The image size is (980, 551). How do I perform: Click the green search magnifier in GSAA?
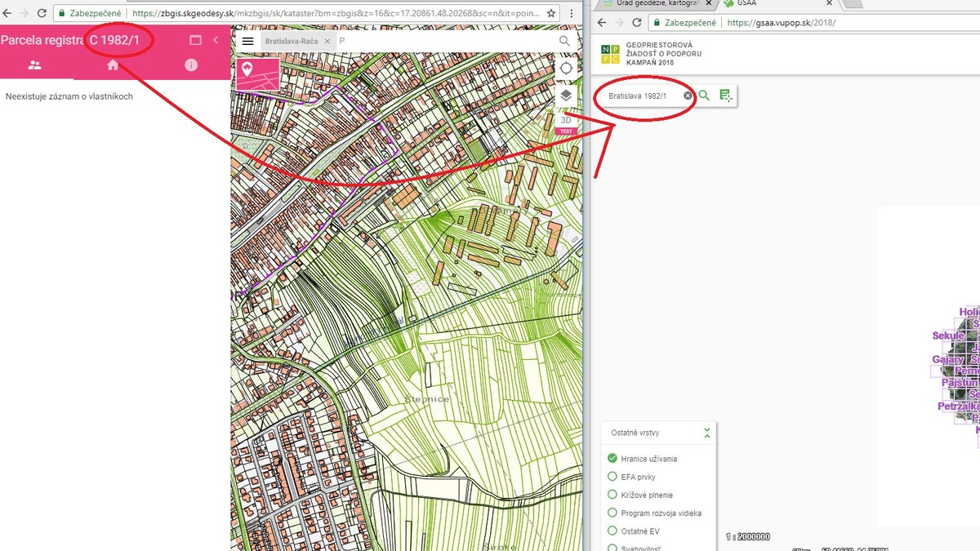point(705,96)
